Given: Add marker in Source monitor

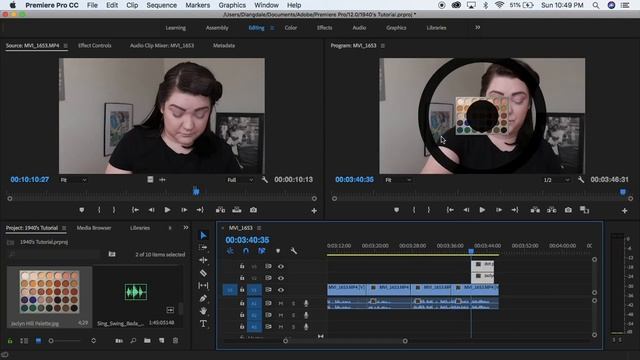Looking at the screenshot, I should coord(82,210).
